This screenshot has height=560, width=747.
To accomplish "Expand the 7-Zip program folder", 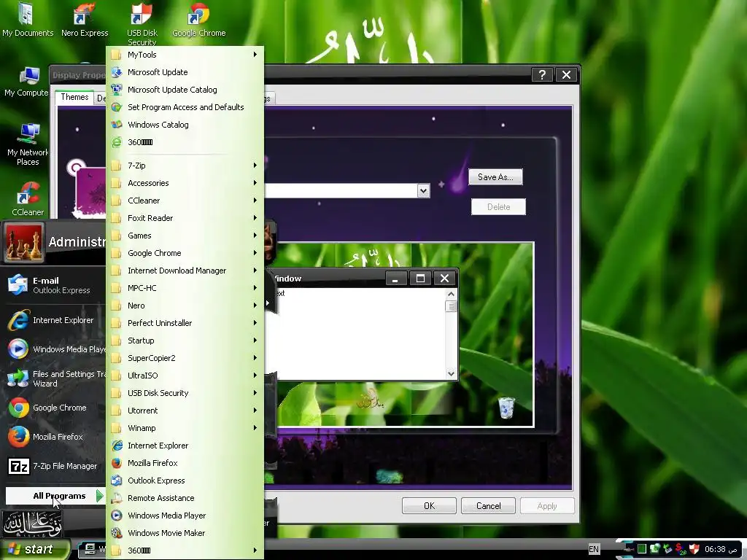I will (185, 166).
